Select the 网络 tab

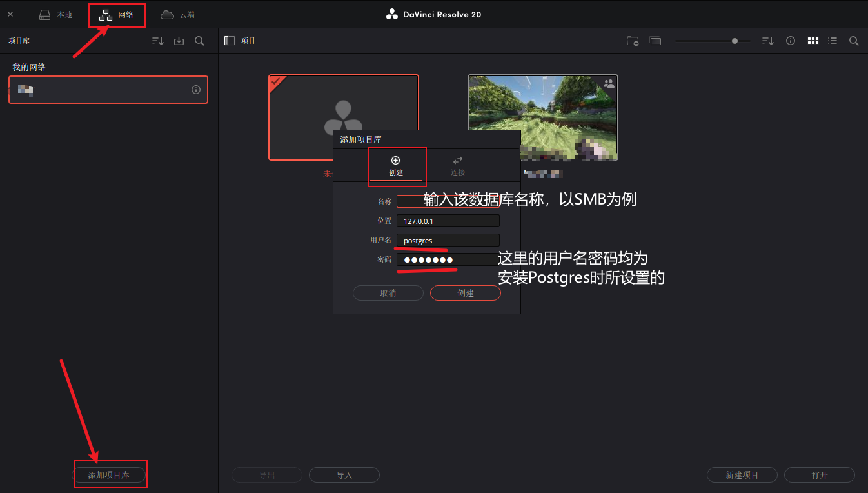[117, 15]
